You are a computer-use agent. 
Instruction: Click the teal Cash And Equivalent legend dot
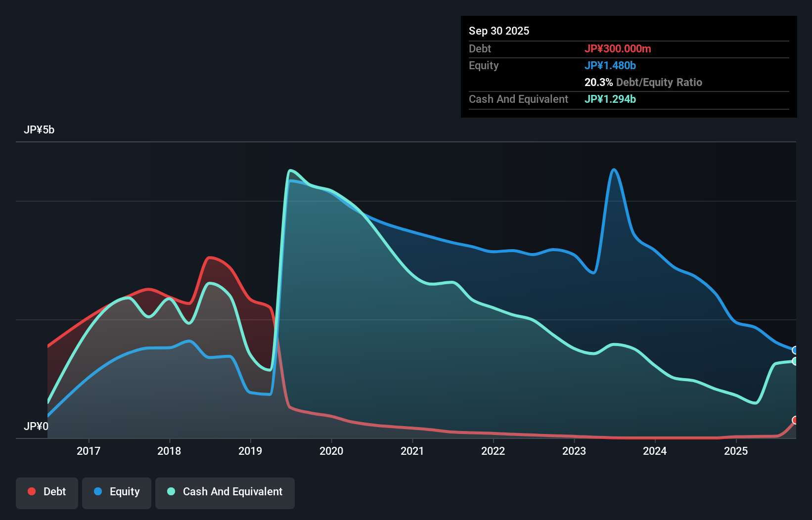click(x=170, y=491)
